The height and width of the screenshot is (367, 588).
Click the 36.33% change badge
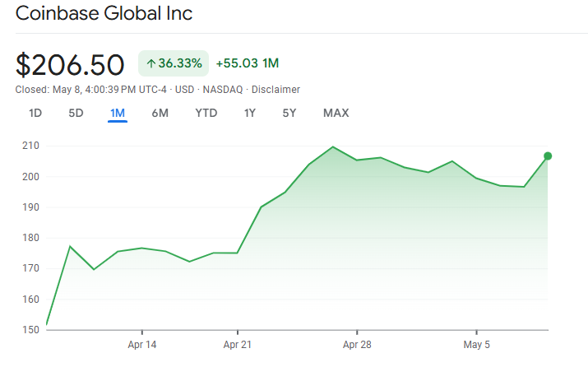click(x=173, y=63)
